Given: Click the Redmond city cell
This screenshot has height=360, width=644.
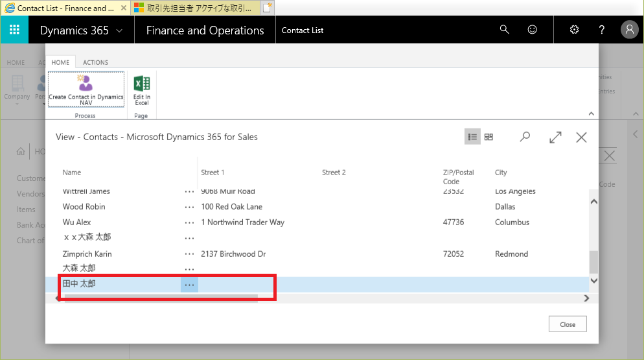Looking at the screenshot, I should pos(511,254).
